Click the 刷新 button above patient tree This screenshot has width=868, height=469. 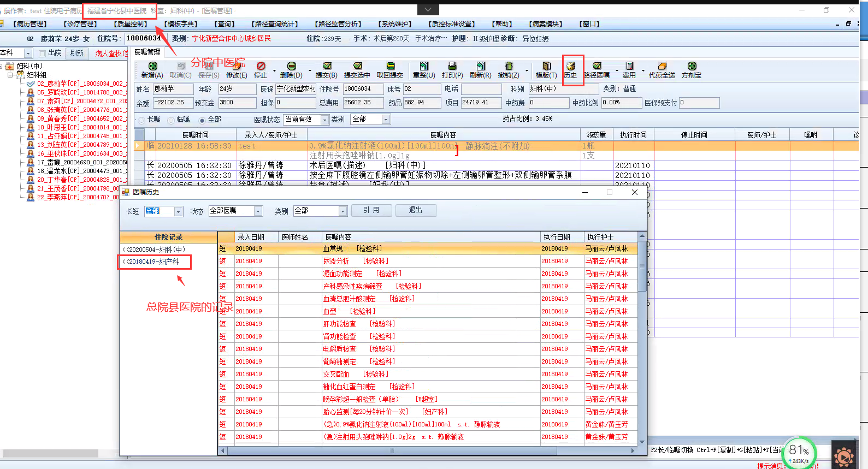pos(77,53)
